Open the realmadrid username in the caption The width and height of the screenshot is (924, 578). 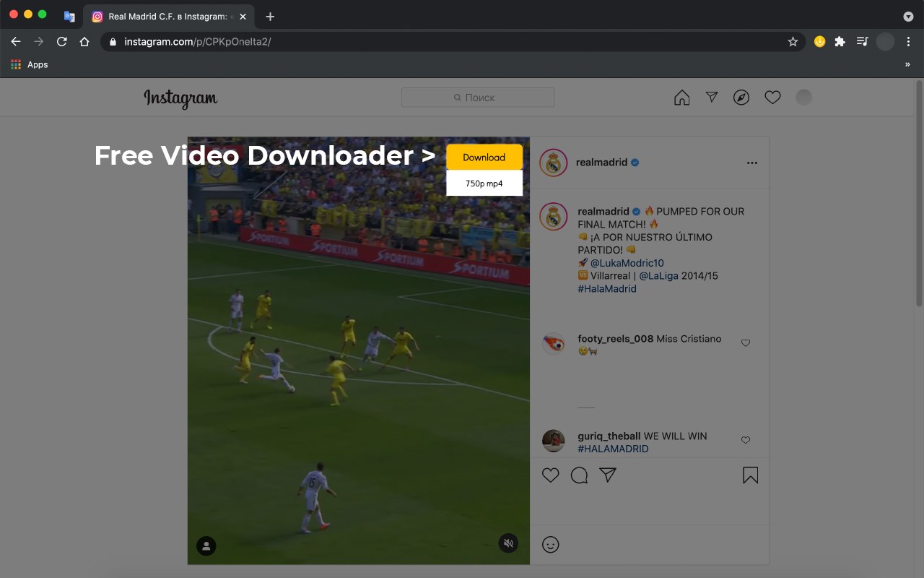(603, 212)
